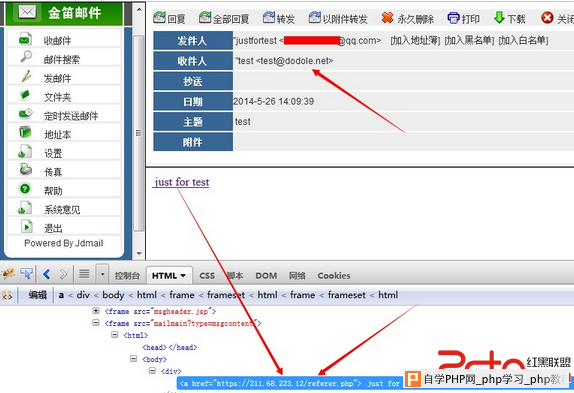Switch to the Cookies tab
The height and width of the screenshot is (393, 574).
(334, 276)
